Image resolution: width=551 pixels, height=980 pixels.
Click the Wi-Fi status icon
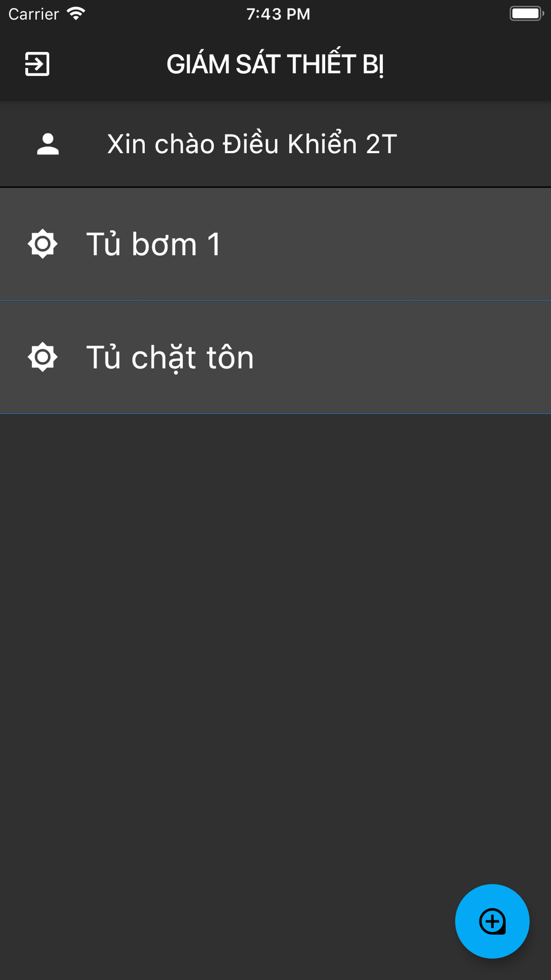coord(76,13)
